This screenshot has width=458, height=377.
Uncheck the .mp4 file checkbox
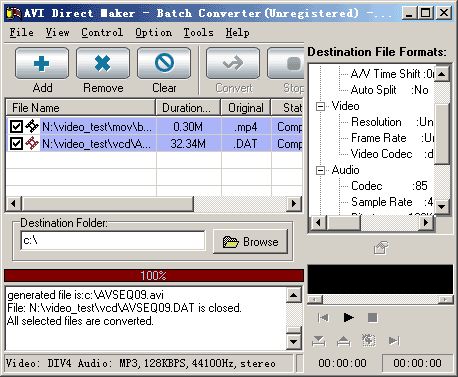click(16, 127)
